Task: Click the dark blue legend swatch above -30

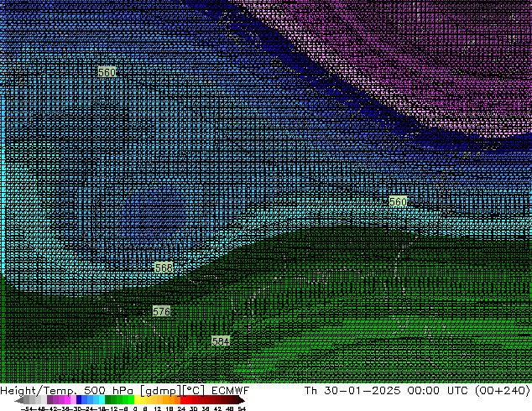Action: 79,400
